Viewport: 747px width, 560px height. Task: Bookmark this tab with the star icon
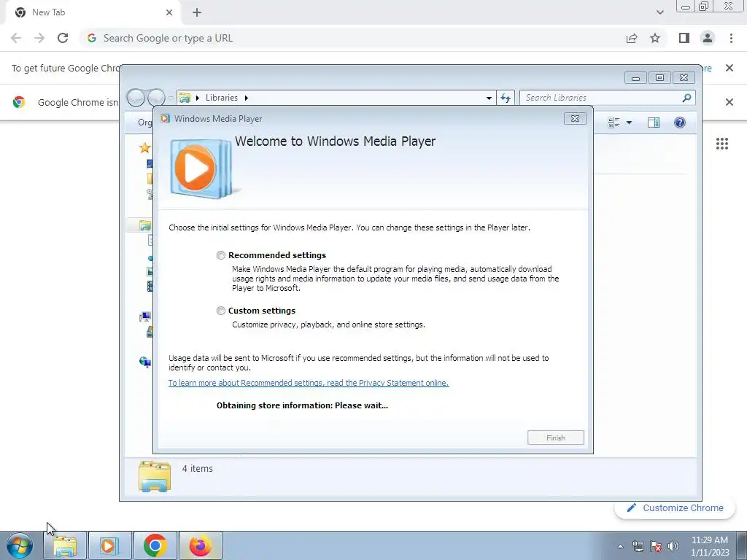655,38
